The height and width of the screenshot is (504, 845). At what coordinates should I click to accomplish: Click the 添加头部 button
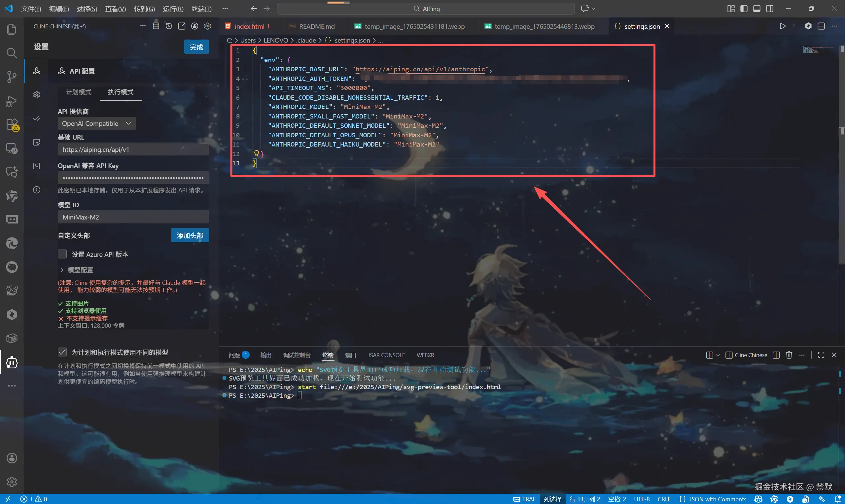[x=190, y=235]
